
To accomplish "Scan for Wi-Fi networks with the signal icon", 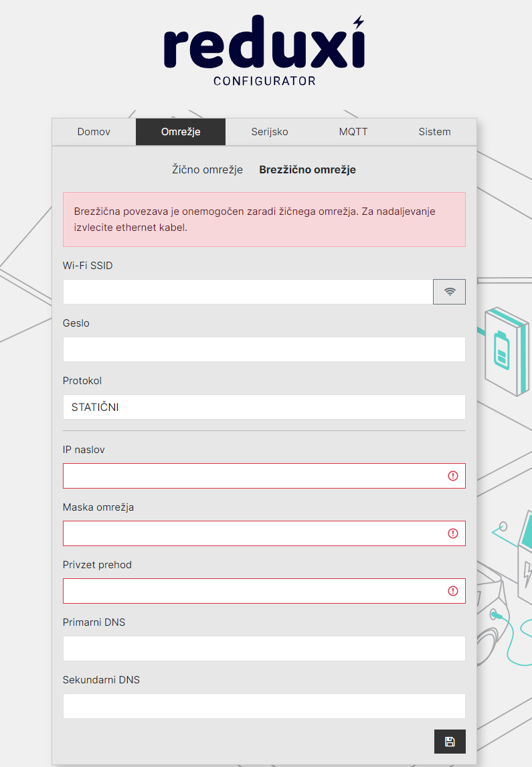I will (x=449, y=292).
